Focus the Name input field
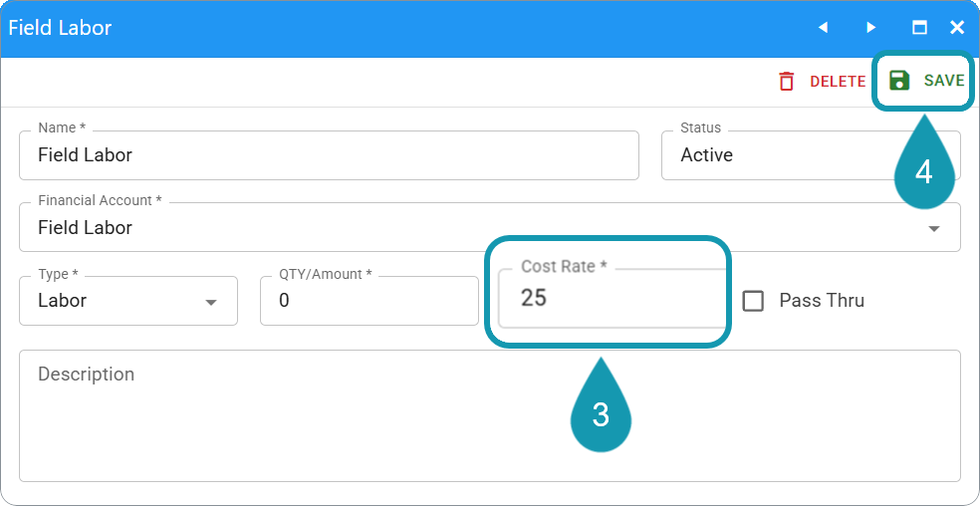Screen dimensions: 980x506 click(329, 155)
